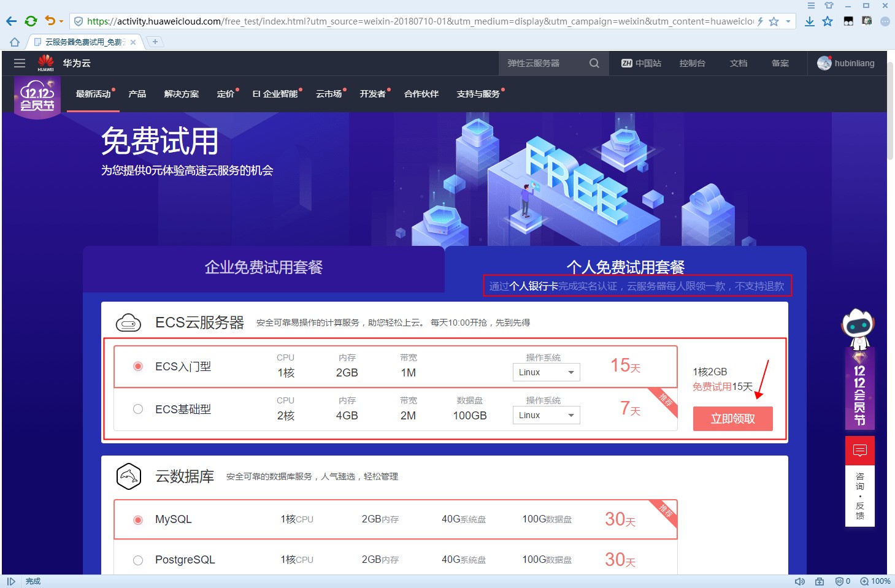Switch to 企业免费试用套餐 tab
Viewport: 895px width, 588px height.
click(x=264, y=268)
